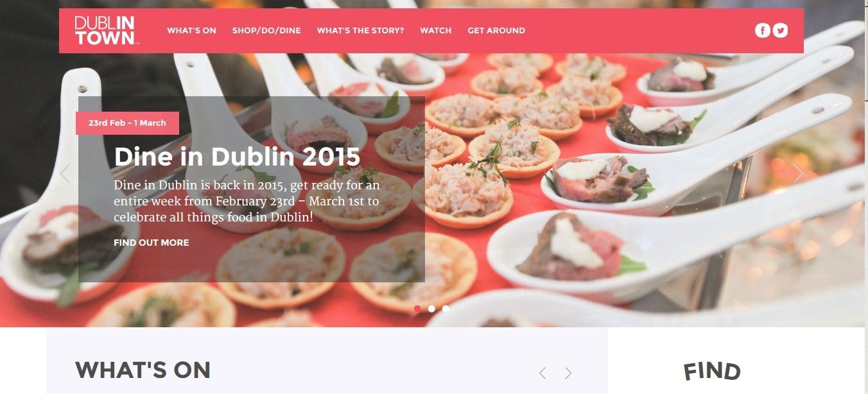Open What's The Story? menu item

pyautogui.click(x=360, y=30)
